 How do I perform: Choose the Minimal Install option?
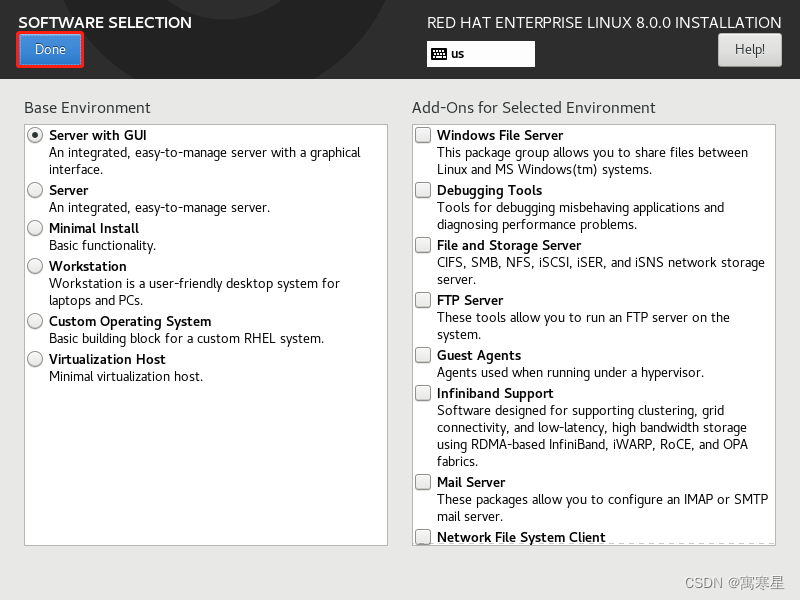(x=35, y=228)
